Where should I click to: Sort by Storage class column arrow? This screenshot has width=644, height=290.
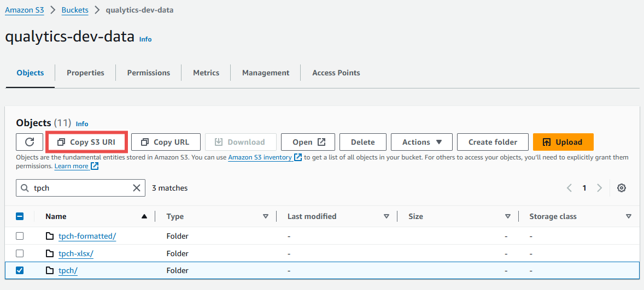pyautogui.click(x=628, y=216)
